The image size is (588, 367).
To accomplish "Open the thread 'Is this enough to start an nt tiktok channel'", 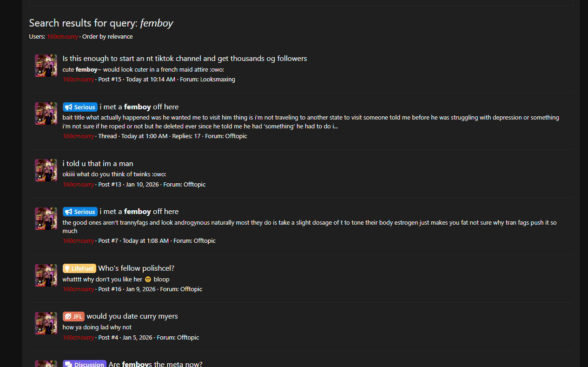I will [x=185, y=59].
